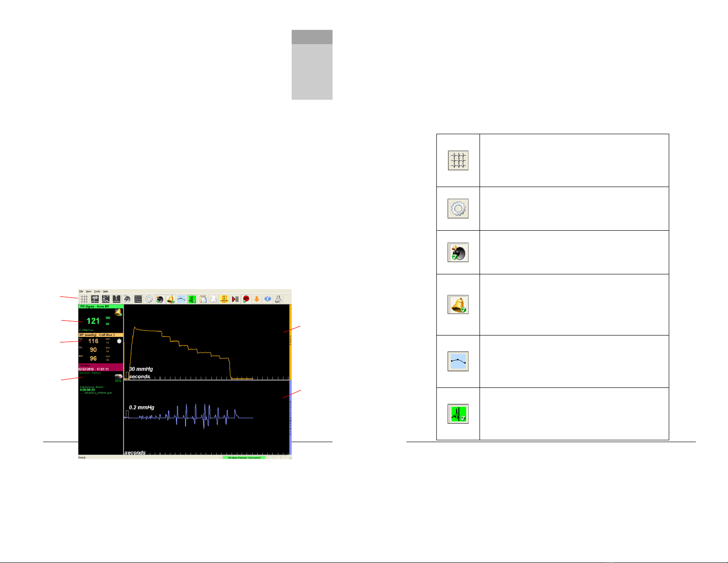Click the 50% battery level text

pyautogui.click(x=118, y=381)
